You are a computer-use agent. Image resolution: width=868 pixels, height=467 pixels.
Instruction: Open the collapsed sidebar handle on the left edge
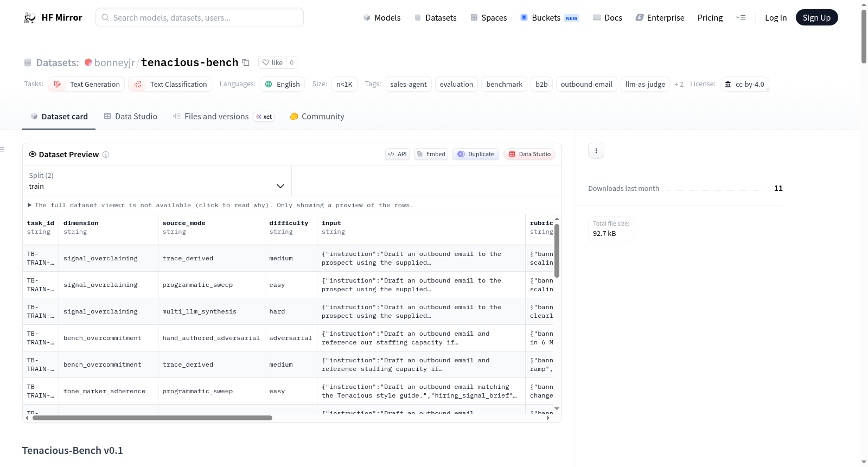[x=2, y=149]
